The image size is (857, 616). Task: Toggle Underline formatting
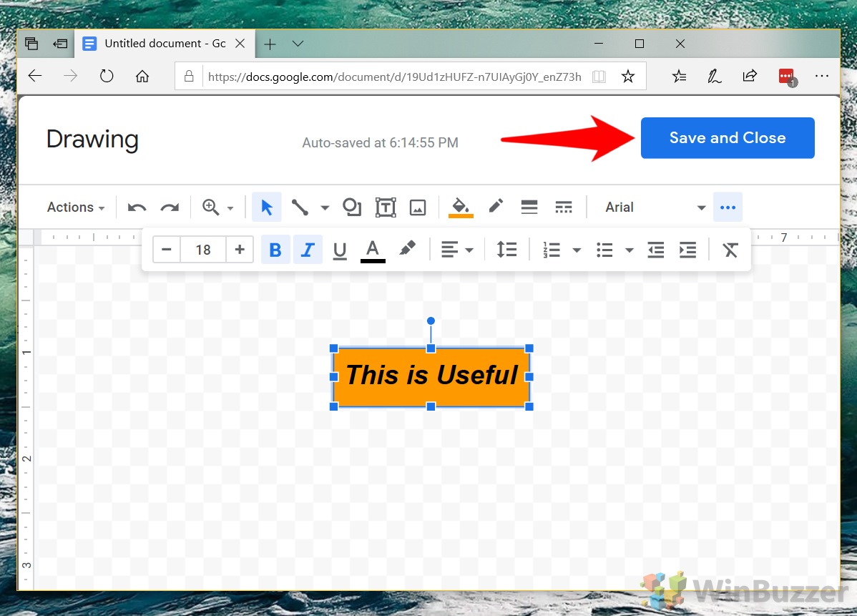click(x=340, y=250)
